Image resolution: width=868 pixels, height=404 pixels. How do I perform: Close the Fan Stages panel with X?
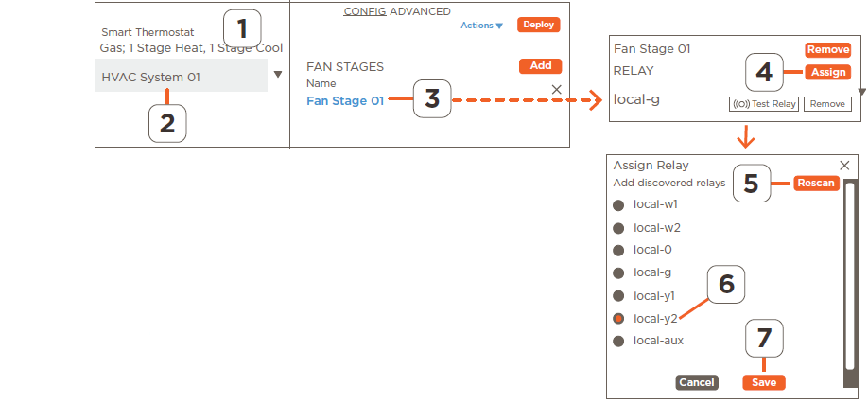click(x=556, y=89)
